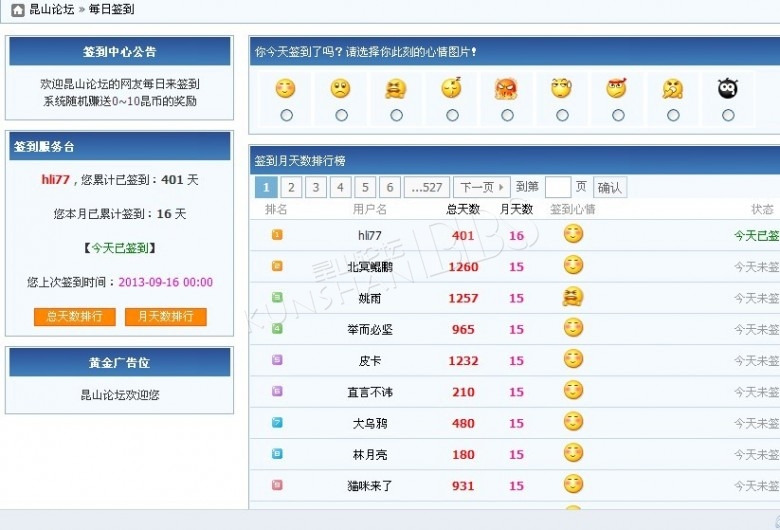Screen dimensions: 780x530
Task: Select the black round-face mood emoticon
Action: tap(728, 88)
